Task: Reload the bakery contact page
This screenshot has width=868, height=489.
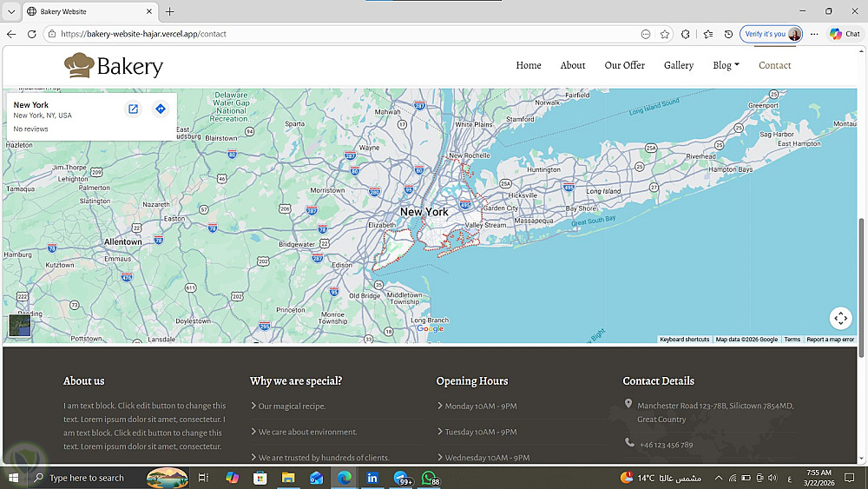Action: (31, 34)
